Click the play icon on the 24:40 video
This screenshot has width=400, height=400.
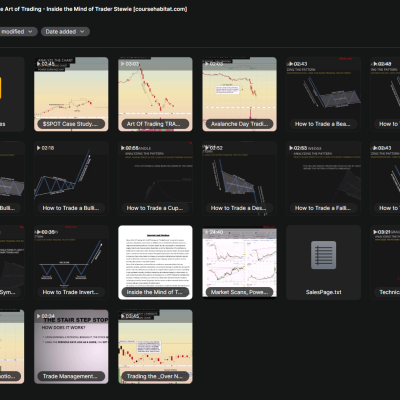pos(207,232)
